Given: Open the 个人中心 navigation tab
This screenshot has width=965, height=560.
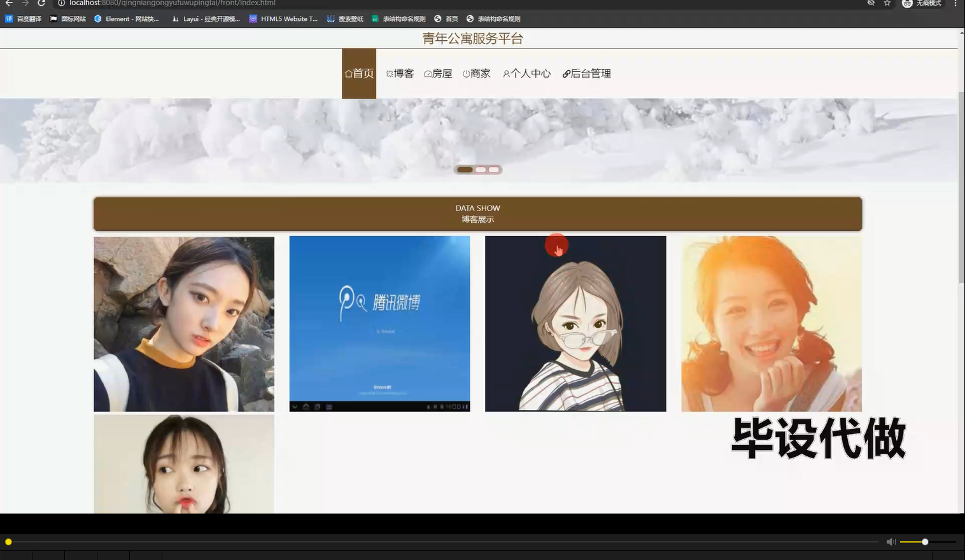Looking at the screenshot, I should (526, 74).
